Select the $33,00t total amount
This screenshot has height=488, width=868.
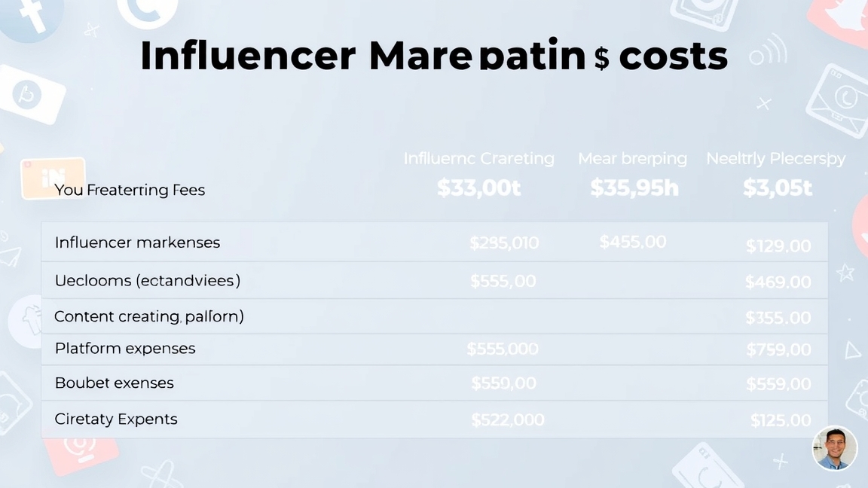478,188
